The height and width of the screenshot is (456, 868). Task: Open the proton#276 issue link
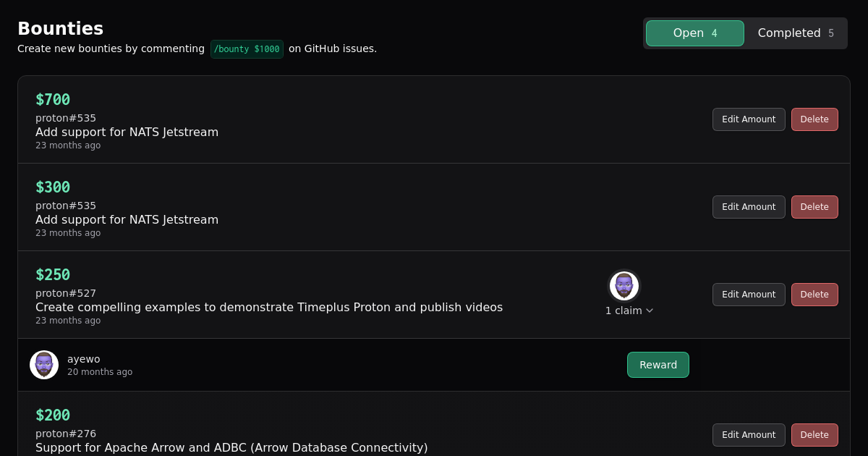click(x=66, y=434)
